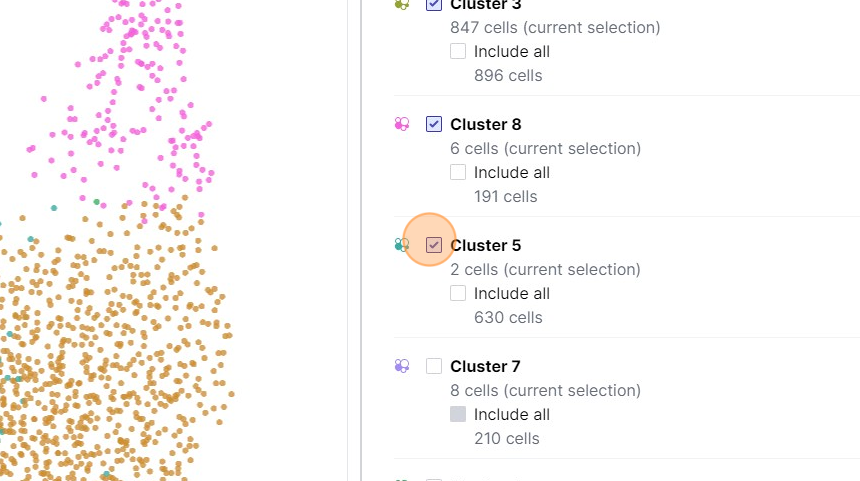Screen dimensions: 860x481
Task: Click the 6 cells current selection text
Action: [545, 148]
